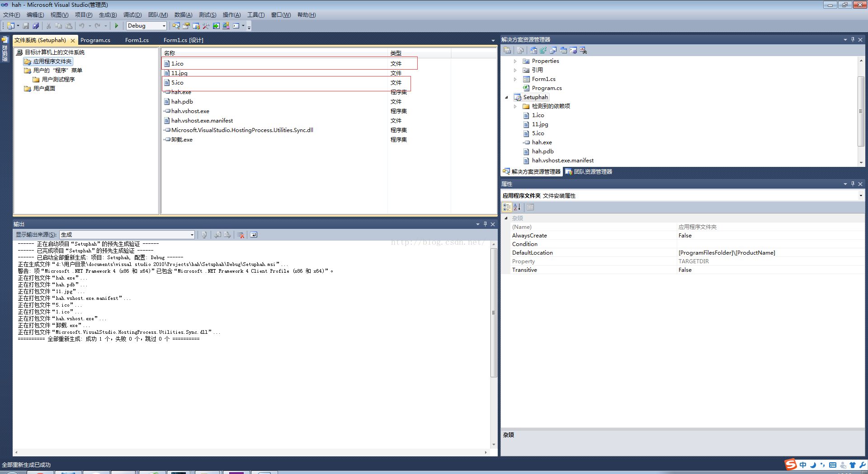Viewport: 868px width, 474px height.
Task: Switch to 解决方案资源管理器 bottom tab
Action: click(532, 172)
